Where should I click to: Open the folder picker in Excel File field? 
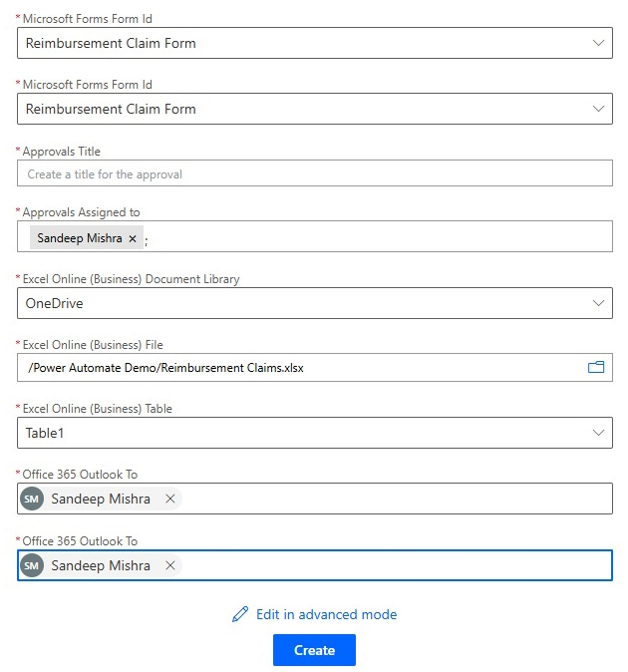coord(596,367)
